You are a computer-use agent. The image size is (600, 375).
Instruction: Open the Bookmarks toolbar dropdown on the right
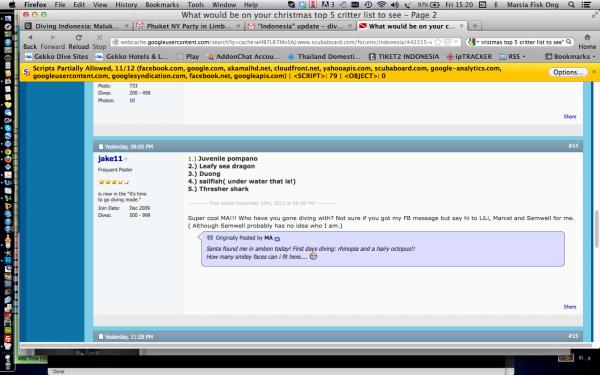point(570,57)
